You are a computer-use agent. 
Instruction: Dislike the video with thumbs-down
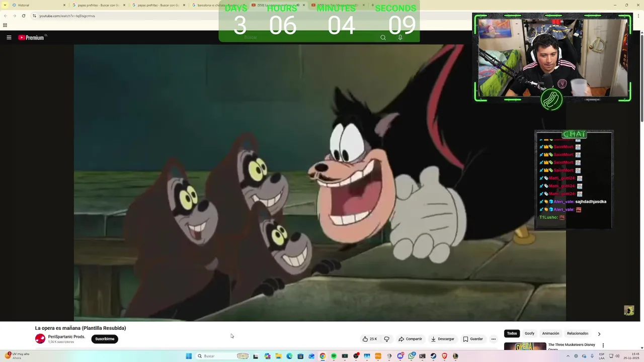point(386,339)
